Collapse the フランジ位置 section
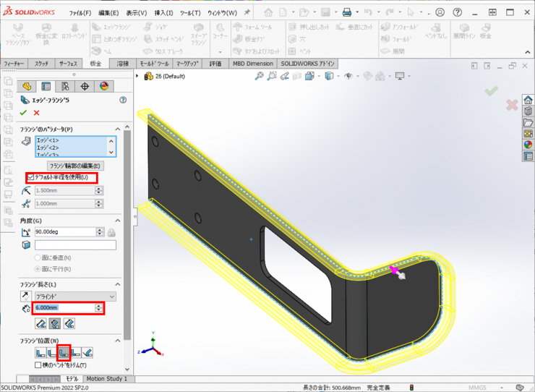The width and height of the screenshot is (535, 392). [x=118, y=341]
